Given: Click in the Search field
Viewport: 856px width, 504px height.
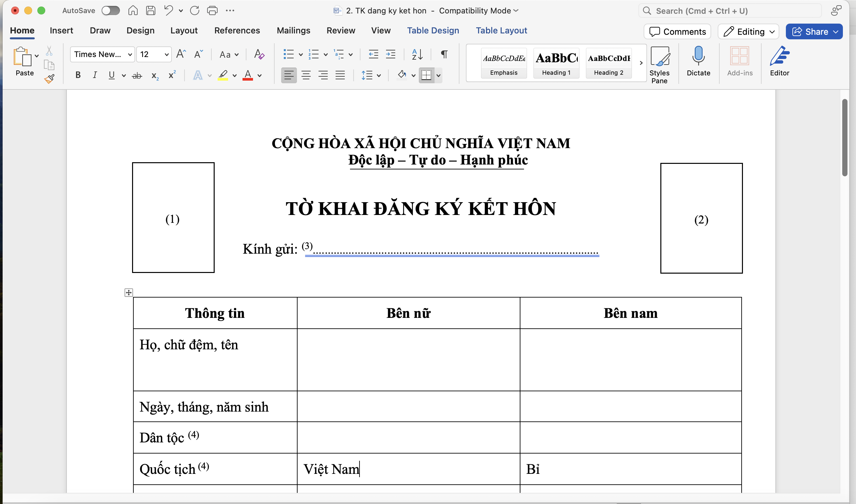Looking at the screenshot, I should tap(730, 11).
